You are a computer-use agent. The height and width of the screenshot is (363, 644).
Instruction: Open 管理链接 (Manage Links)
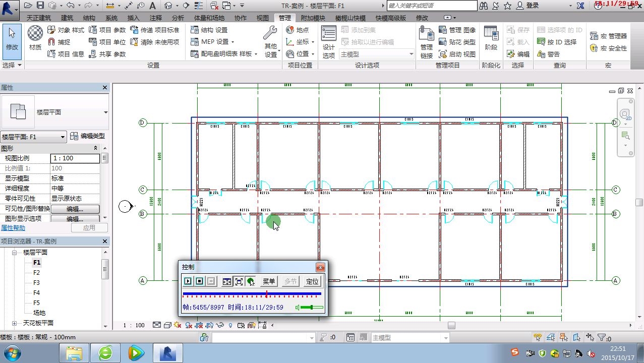(427, 42)
